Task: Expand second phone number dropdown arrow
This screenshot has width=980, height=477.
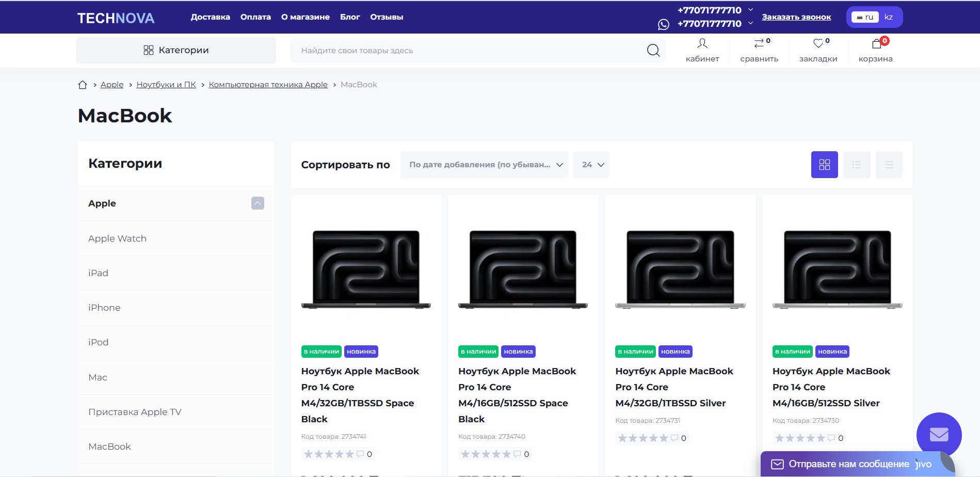Action: click(x=750, y=23)
